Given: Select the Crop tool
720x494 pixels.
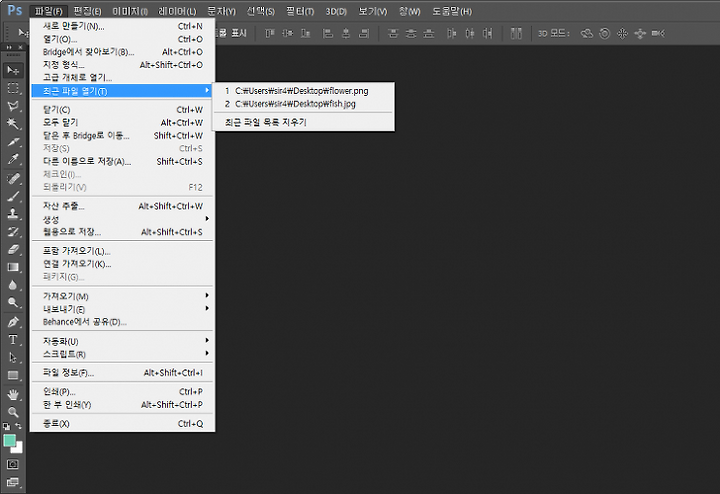Looking at the screenshot, I should pos(13,142).
